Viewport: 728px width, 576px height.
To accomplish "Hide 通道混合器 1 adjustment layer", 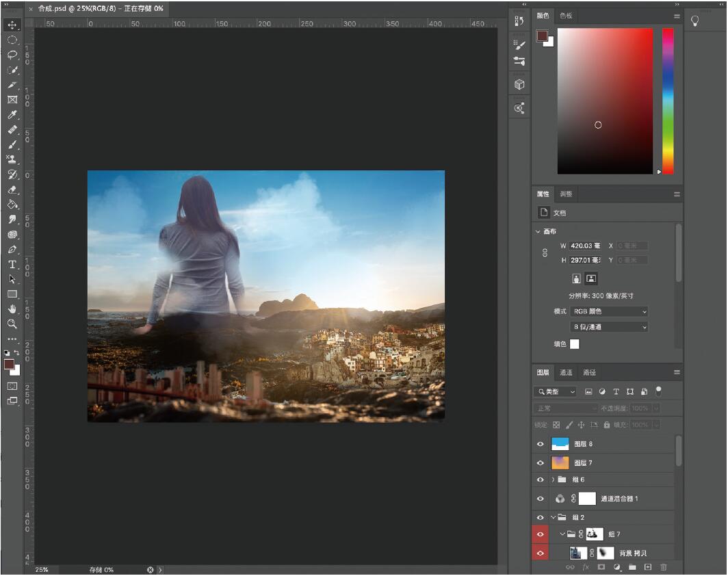I will point(540,499).
